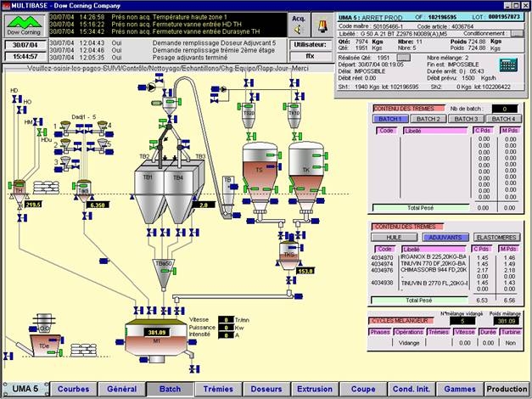
Task: Toggle the HUILE content view
Action: pos(393,238)
